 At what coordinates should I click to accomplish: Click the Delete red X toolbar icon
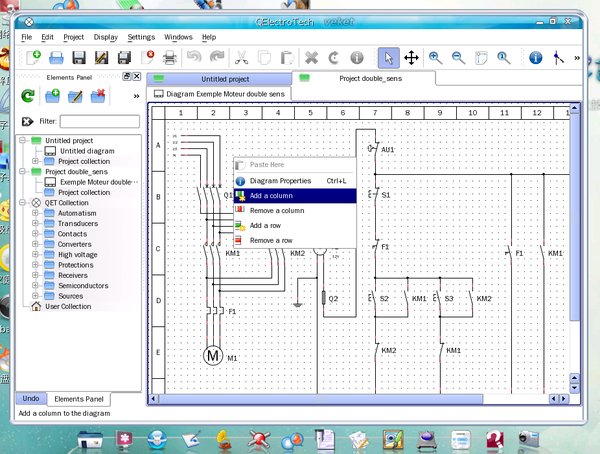point(311,58)
